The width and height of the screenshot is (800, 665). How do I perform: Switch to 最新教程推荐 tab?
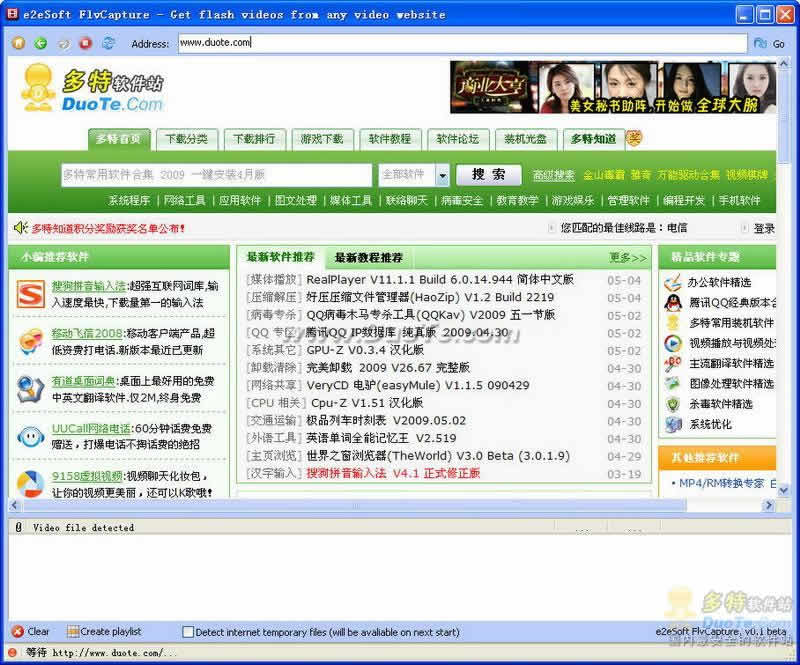(x=368, y=258)
